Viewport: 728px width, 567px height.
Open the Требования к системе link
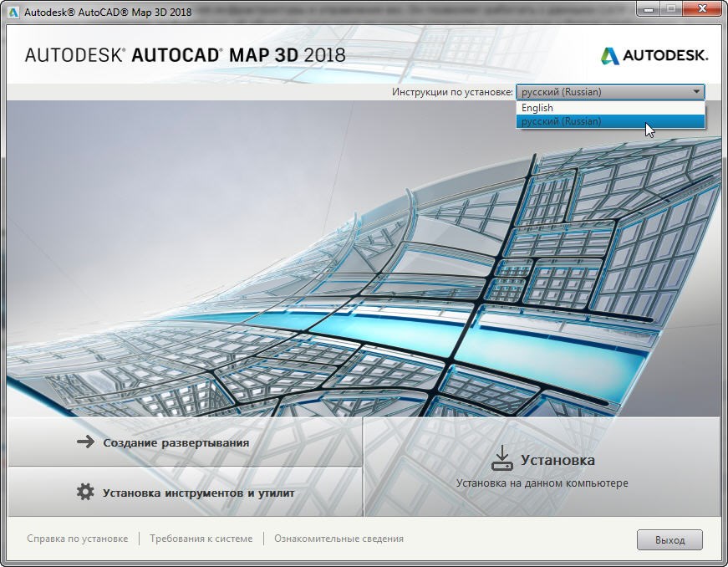click(201, 539)
